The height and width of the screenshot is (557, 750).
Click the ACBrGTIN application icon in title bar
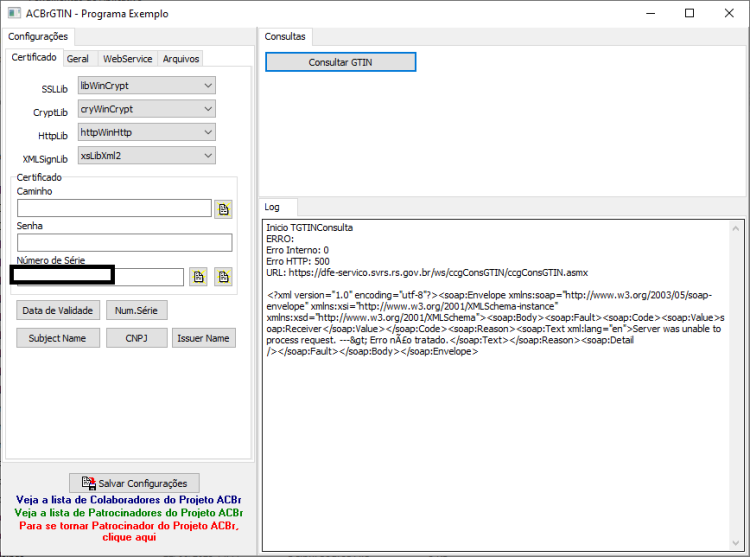tap(14, 13)
